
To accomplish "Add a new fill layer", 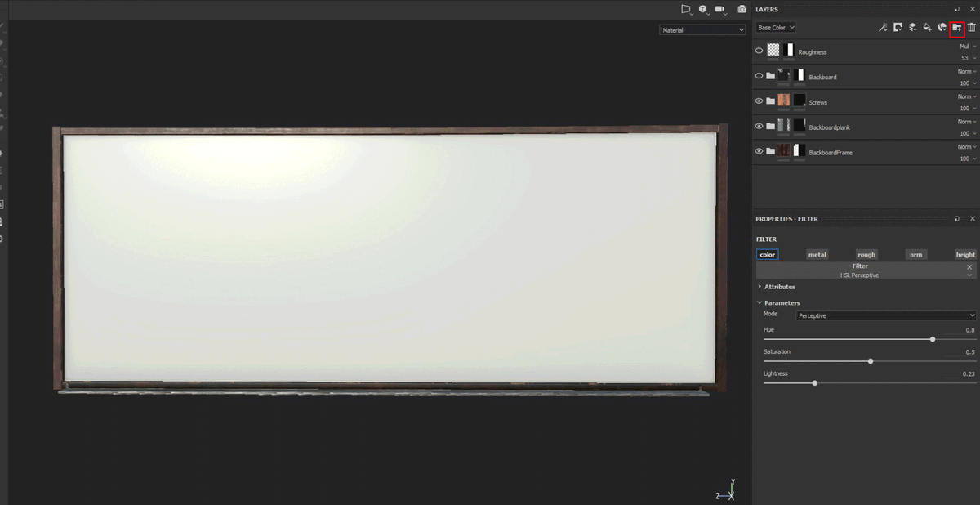I will [927, 28].
